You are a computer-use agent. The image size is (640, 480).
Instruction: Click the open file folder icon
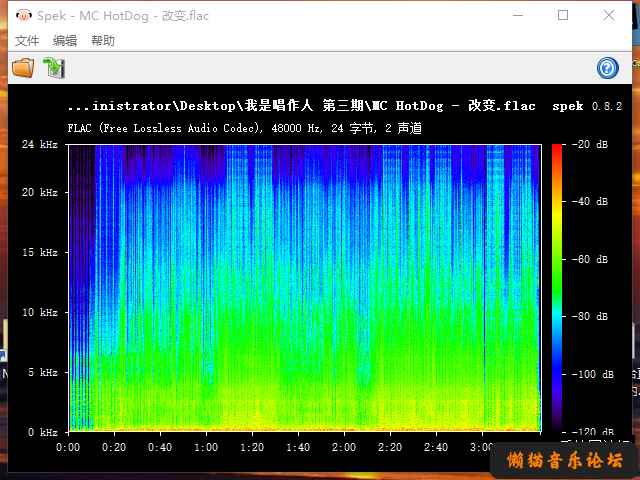22,68
